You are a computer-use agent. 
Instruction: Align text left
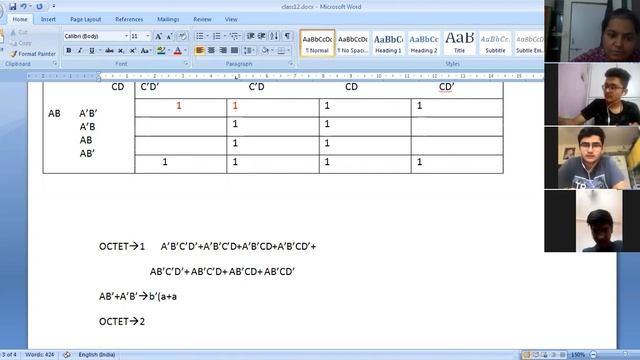point(200,51)
